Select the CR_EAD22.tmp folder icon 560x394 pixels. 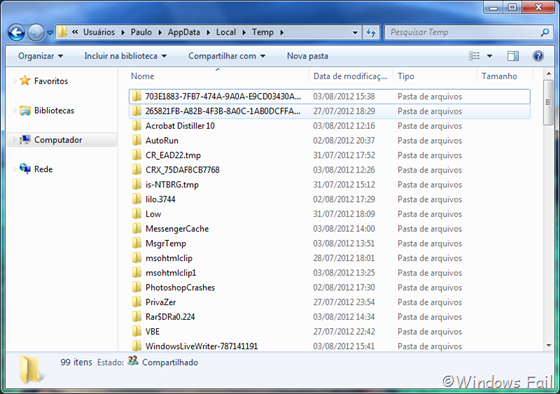pyautogui.click(x=136, y=155)
